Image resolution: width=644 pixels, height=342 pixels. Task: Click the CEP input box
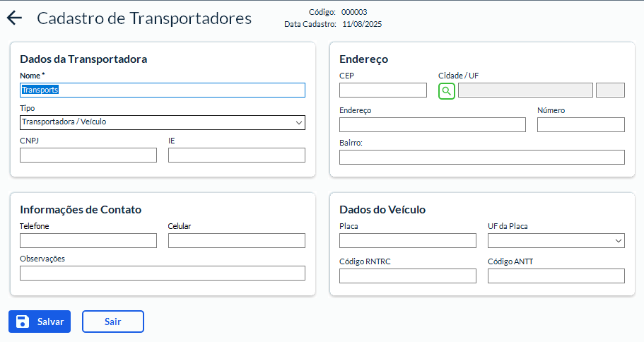pyautogui.click(x=383, y=90)
